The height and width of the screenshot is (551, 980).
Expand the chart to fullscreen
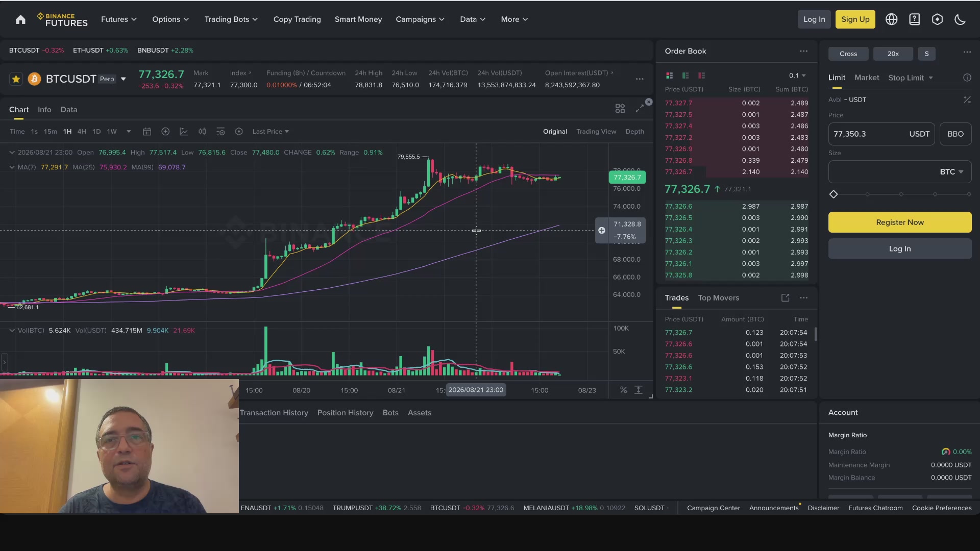[x=639, y=109]
